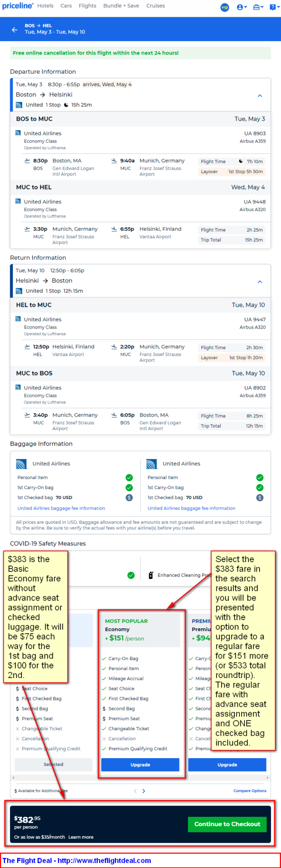Click right-side 1st Carry-On bag green checkmark
This screenshot has height=868, width=281.
pyautogui.click(x=260, y=487)
